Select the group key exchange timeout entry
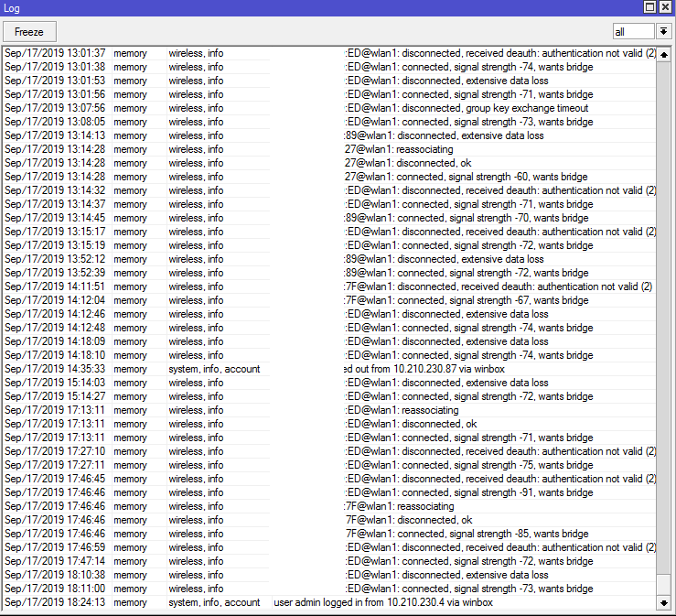Screen dimensions: 676x616 (x=330, y=108)
